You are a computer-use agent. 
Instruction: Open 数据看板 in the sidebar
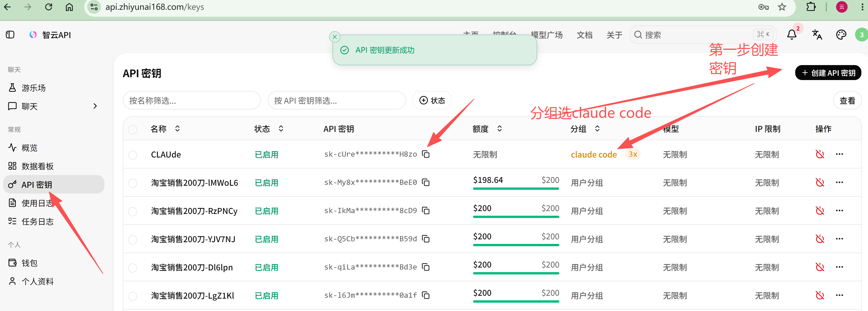point(54,166)
